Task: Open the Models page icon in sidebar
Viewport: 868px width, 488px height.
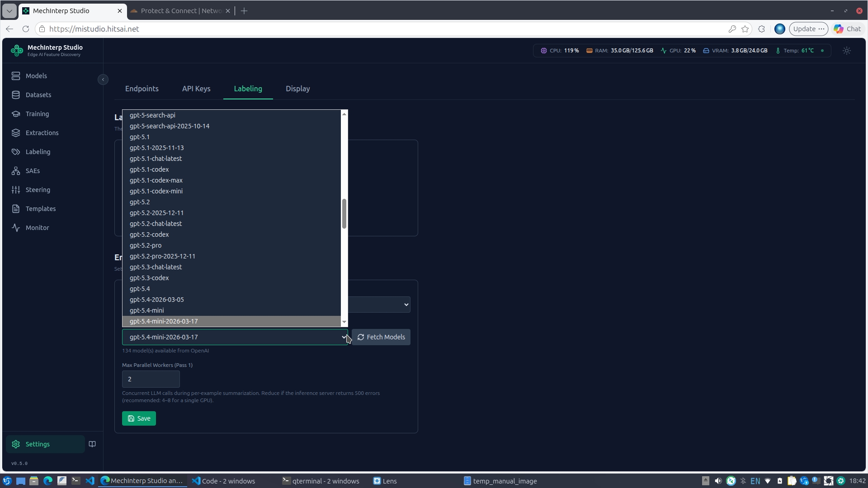Action: tap(16, 76)
